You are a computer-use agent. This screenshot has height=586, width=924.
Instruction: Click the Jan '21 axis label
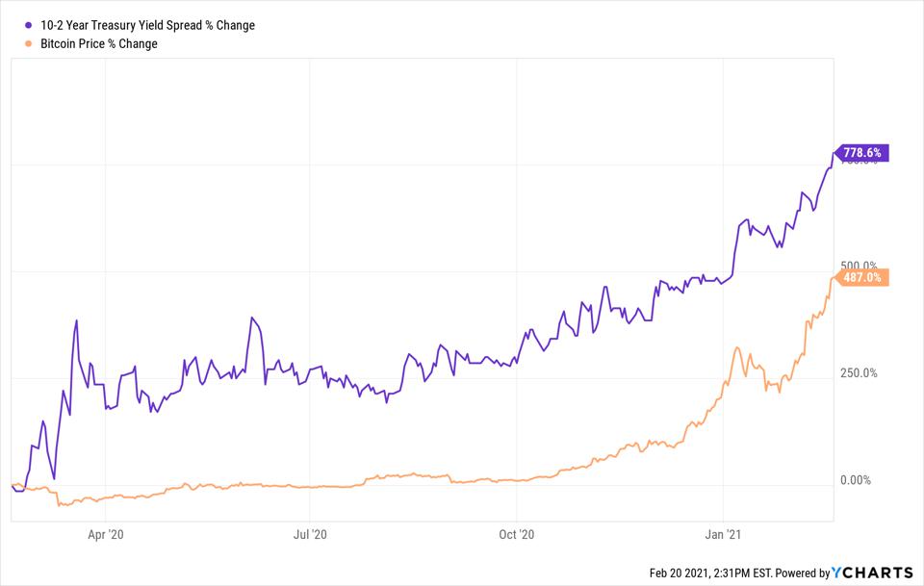point(723,534)
